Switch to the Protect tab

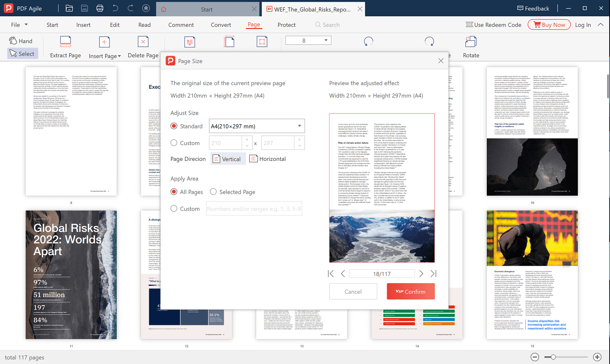click(x=286, y=25)
